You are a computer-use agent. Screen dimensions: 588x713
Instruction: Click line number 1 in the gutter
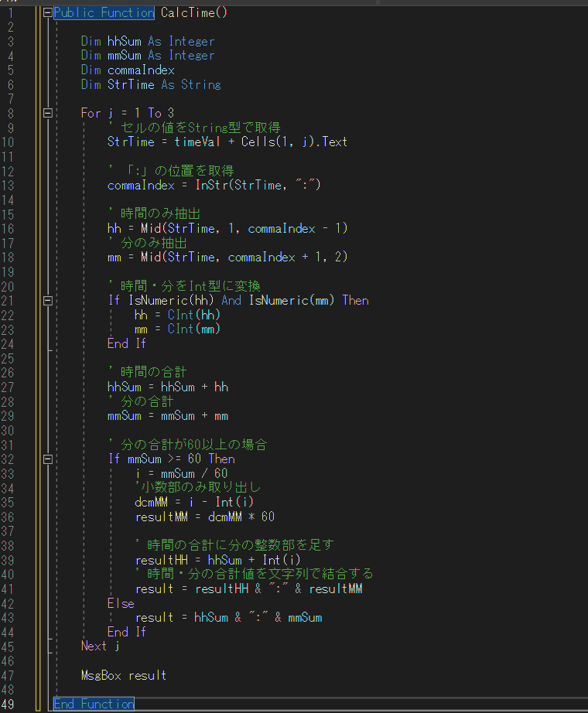point(11,12)
